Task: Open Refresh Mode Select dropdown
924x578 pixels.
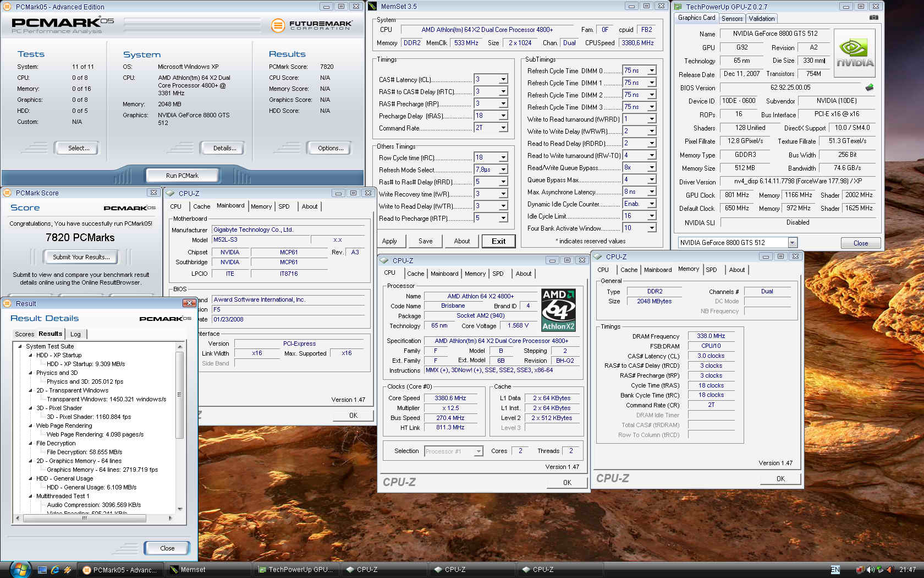Action: pyautogui.click(x=503, y=170)
